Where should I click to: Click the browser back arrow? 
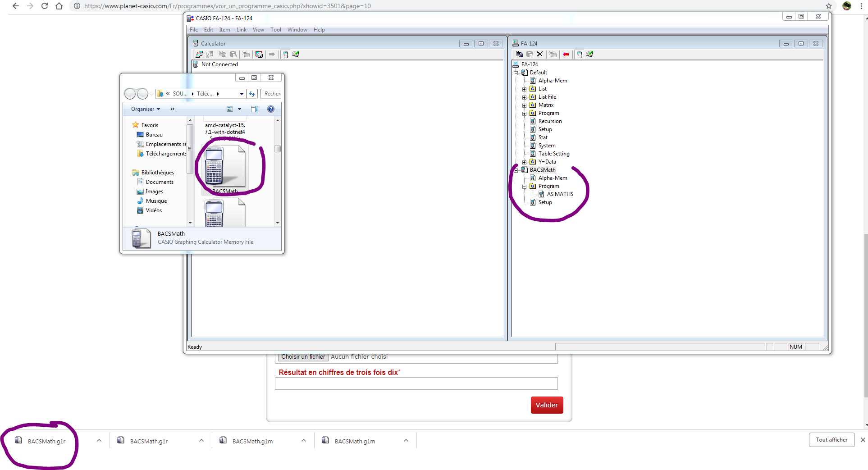pos(16,6)
